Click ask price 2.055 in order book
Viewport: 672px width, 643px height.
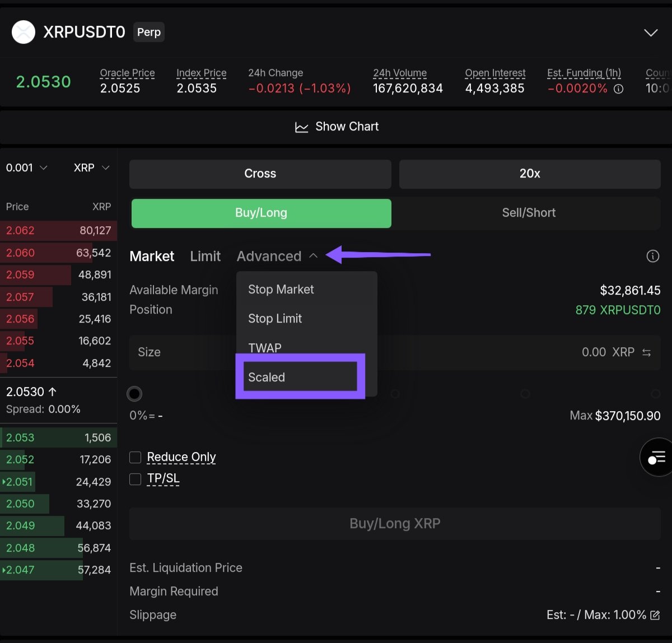20,341
